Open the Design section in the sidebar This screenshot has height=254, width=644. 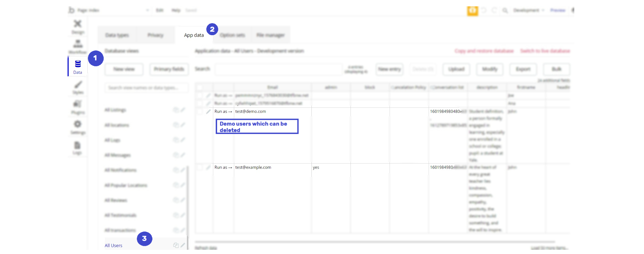pos(78,27)
